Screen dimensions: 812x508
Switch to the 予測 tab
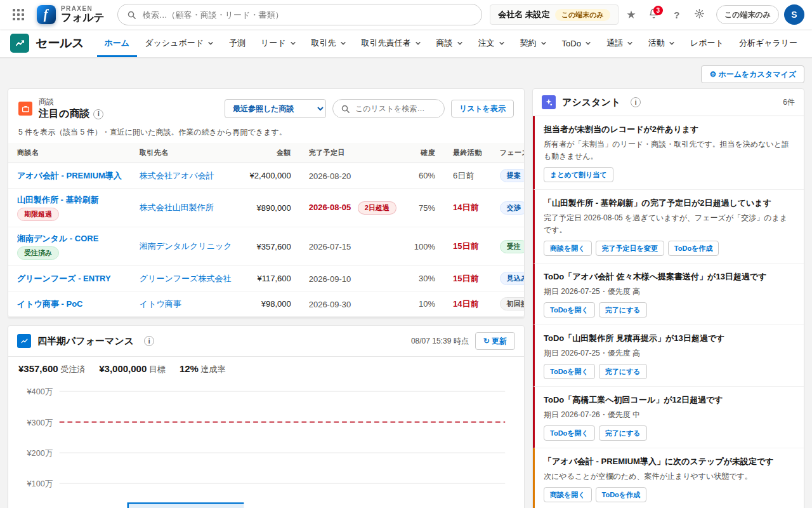[237, 43]
